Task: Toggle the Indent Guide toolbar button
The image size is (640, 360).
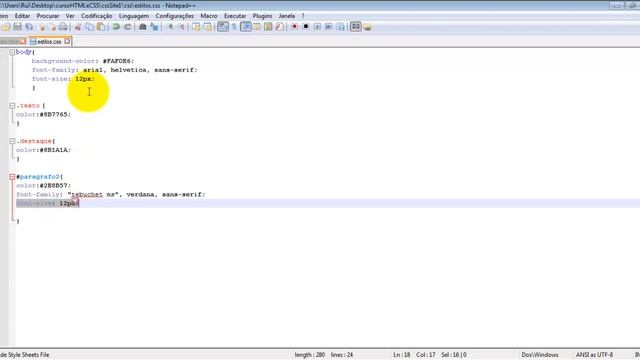Action: pyautogui.click(x=246, y=27)
